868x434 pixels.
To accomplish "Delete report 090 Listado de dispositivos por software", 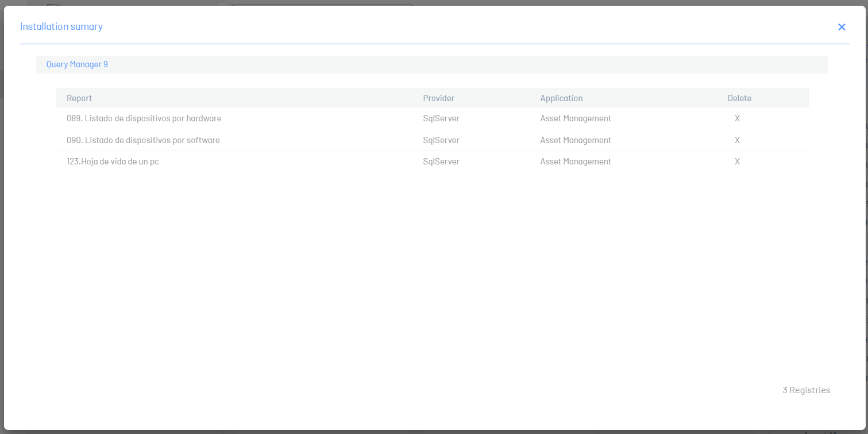I will point(737,140).
